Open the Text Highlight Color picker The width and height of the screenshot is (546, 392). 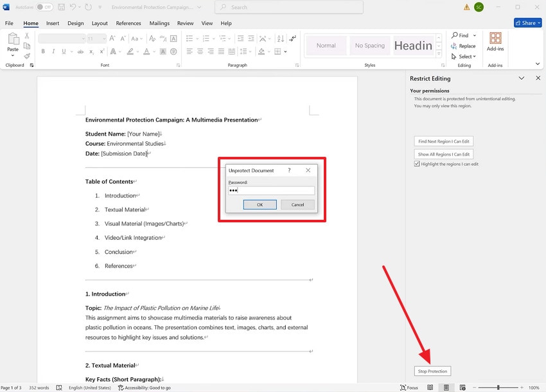[x=130, y=51]
